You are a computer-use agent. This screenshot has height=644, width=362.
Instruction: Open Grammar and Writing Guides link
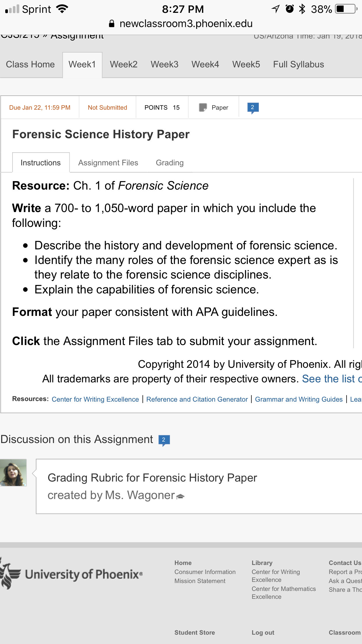point(299,399)
